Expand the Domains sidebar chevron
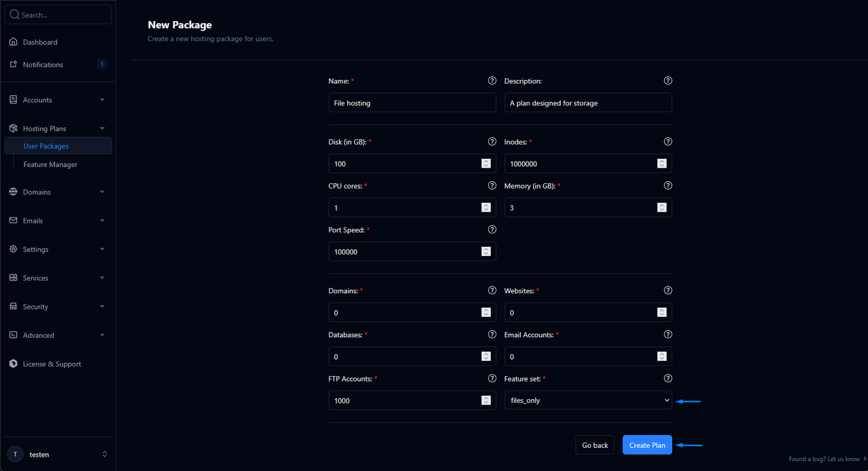868x471 pixels. click(102, 192)
